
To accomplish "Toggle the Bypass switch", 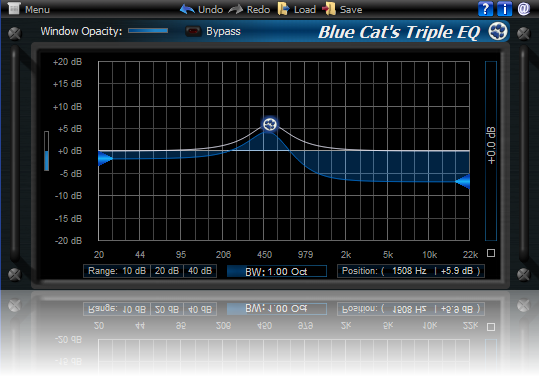I will [x=194, y=31].
